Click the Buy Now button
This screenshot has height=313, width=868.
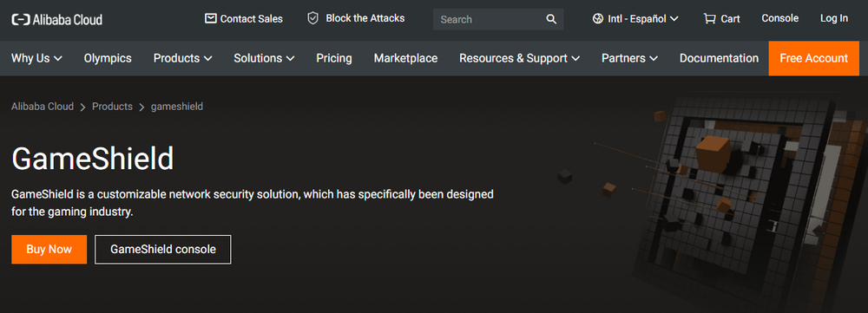click(x=49, y=250)
